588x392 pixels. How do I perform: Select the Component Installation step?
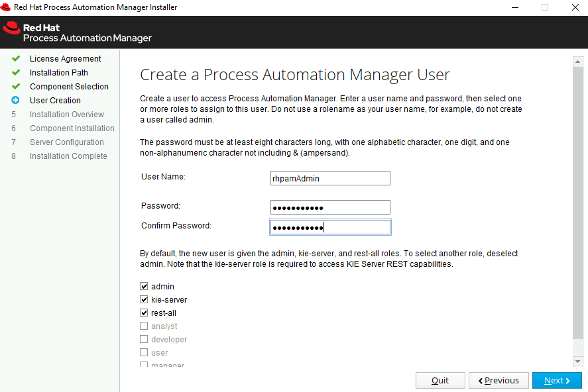(72, 128)
